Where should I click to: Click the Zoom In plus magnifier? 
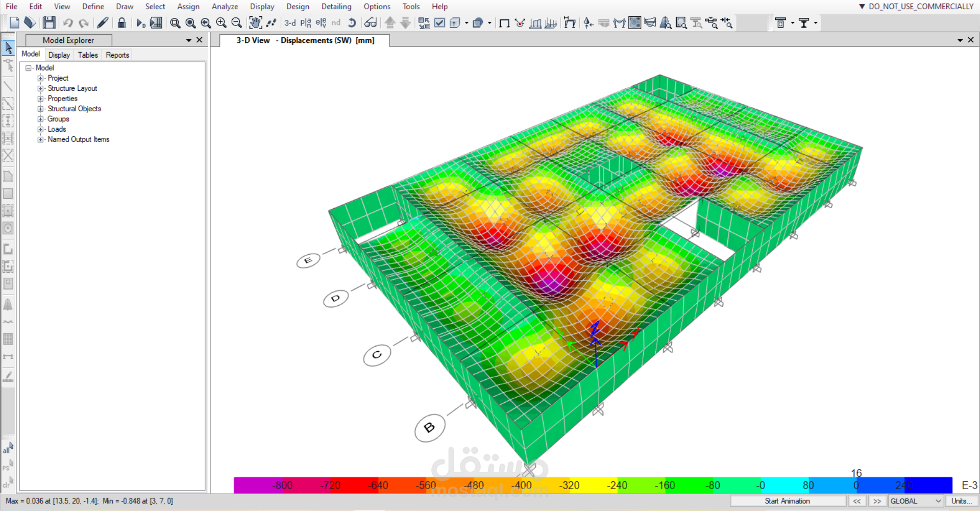(x=221, y=23)
